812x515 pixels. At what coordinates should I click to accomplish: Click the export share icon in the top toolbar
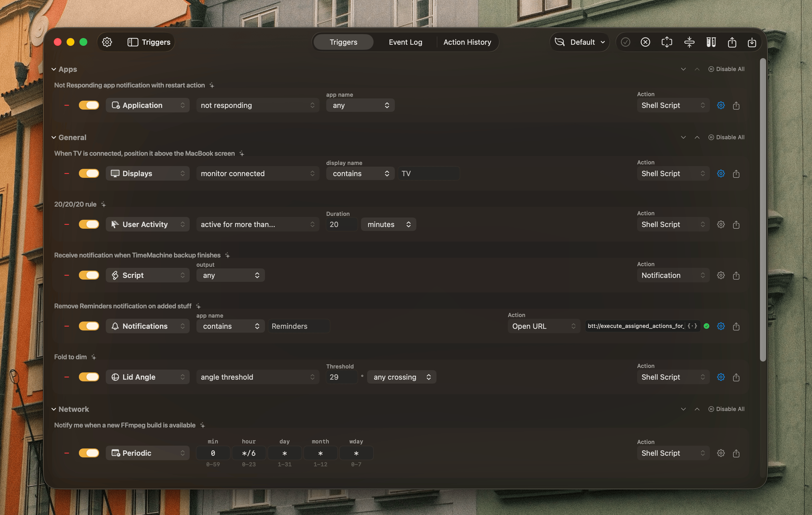(732, 42)
